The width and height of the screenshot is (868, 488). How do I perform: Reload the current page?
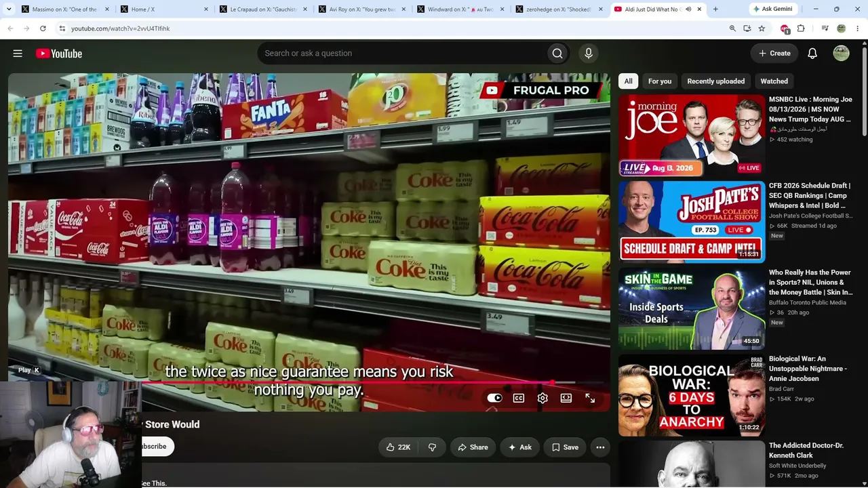click(x=43, y=28)
